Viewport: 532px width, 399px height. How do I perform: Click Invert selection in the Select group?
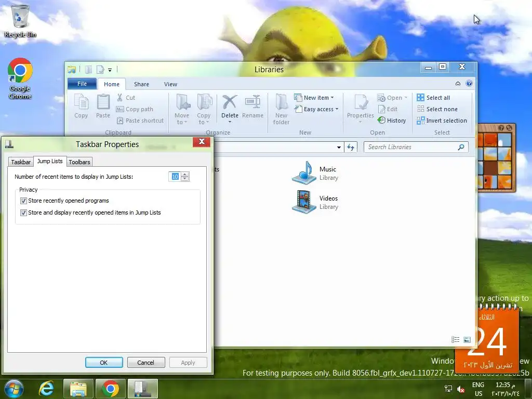(x=442, y=121)
